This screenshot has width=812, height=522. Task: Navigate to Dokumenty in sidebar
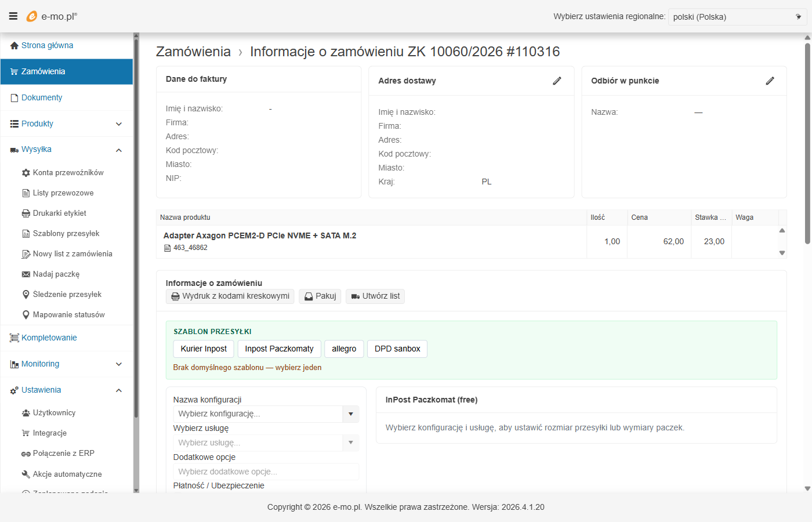pyautogui.click(x=42, y=97)
